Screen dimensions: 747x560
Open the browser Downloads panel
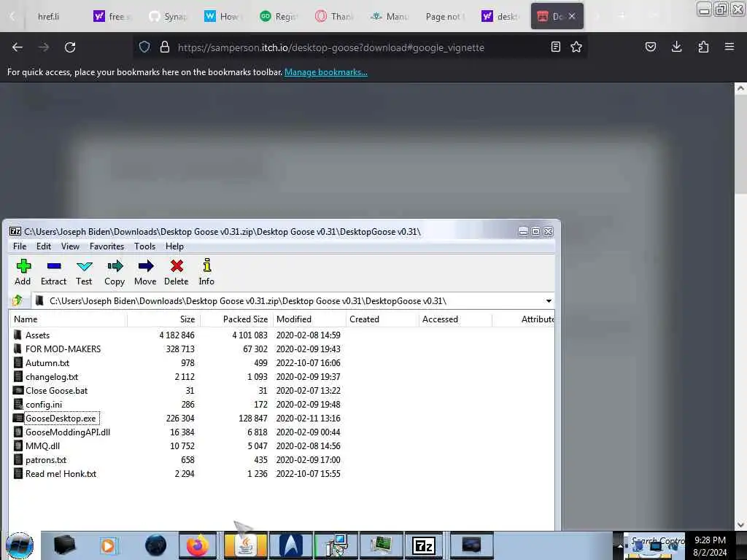coord(676,47)
